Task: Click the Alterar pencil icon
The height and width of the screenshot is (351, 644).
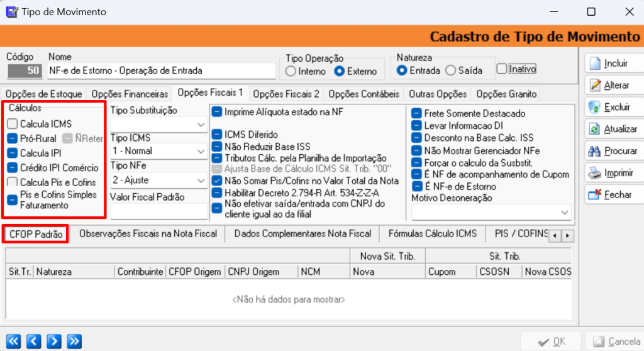Action: [x=594, y=85]
